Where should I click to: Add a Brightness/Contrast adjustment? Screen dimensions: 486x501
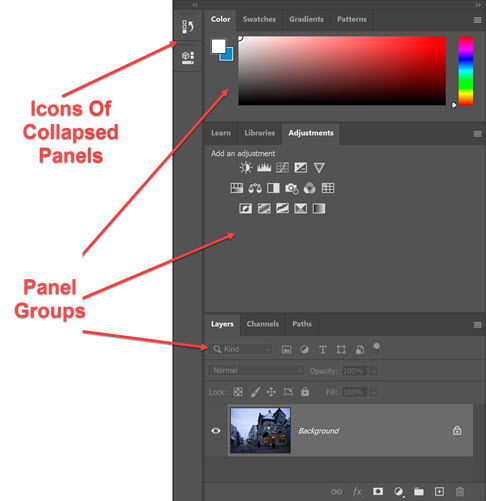246,168
